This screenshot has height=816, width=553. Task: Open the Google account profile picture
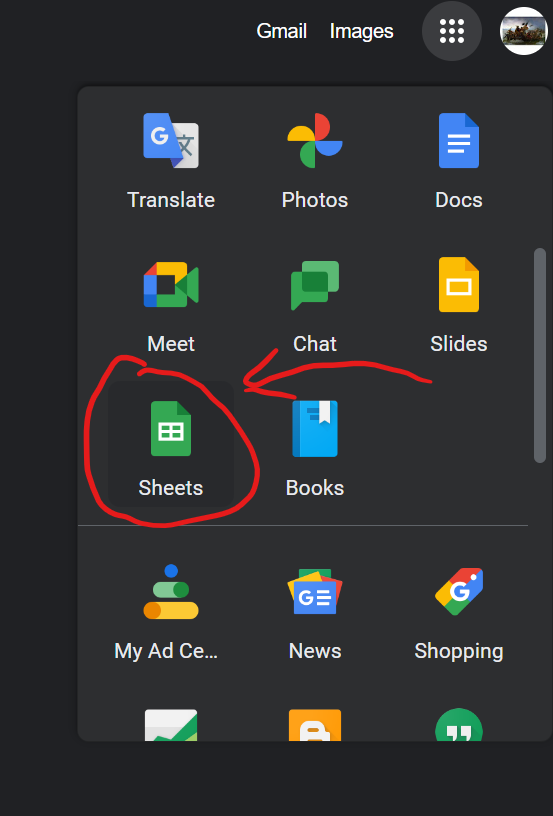(x=523, y=31)
